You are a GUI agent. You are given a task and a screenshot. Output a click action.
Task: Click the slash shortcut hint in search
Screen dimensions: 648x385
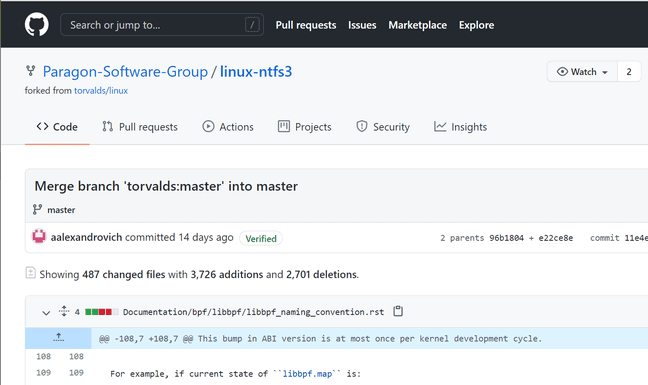coord(252,25)
